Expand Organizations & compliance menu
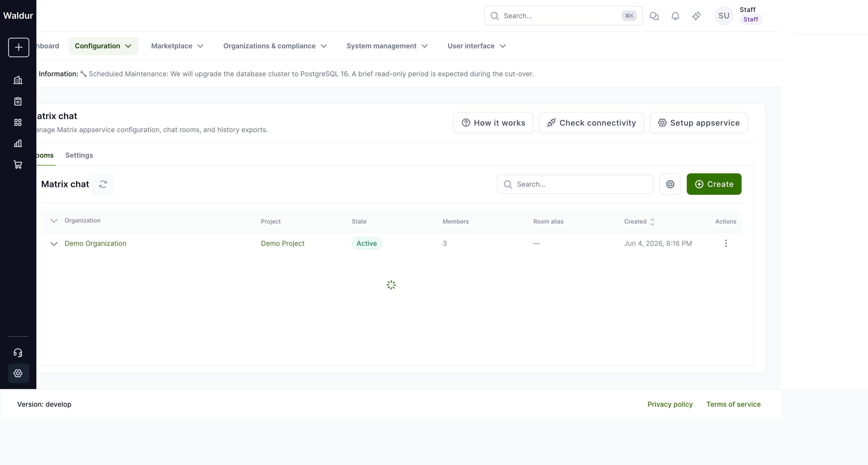This screenshot has width=868, height=465. coord(275,46)
